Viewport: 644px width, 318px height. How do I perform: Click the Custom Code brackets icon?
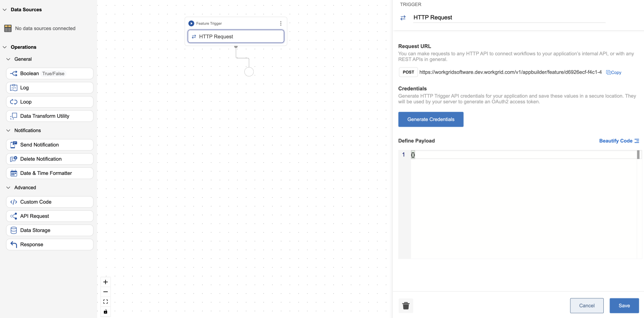[x=14, y=202]
